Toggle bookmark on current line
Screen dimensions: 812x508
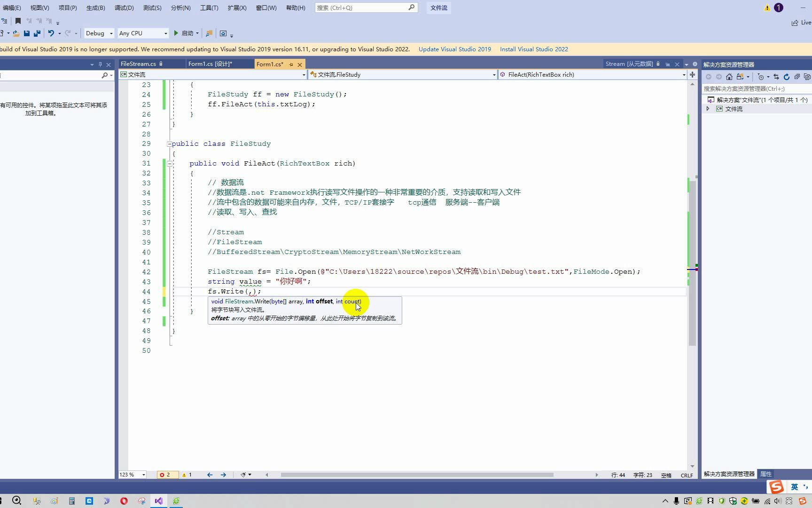(18, 21)
